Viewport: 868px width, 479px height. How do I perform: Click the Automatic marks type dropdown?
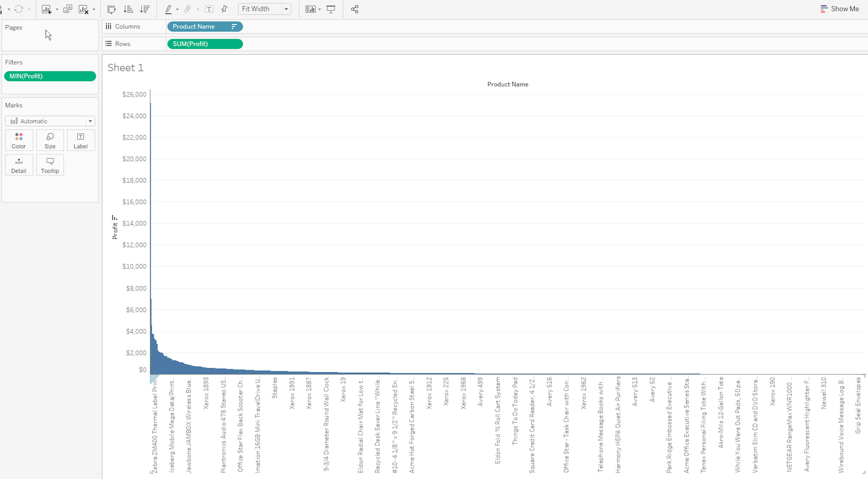pyautogui.click(x=50, y=121)
